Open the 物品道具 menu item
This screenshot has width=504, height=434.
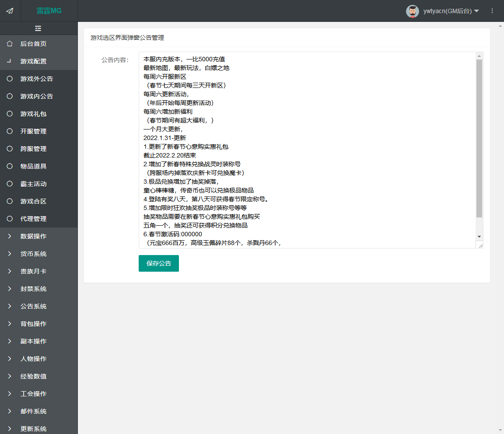click(x=38, y=166)
